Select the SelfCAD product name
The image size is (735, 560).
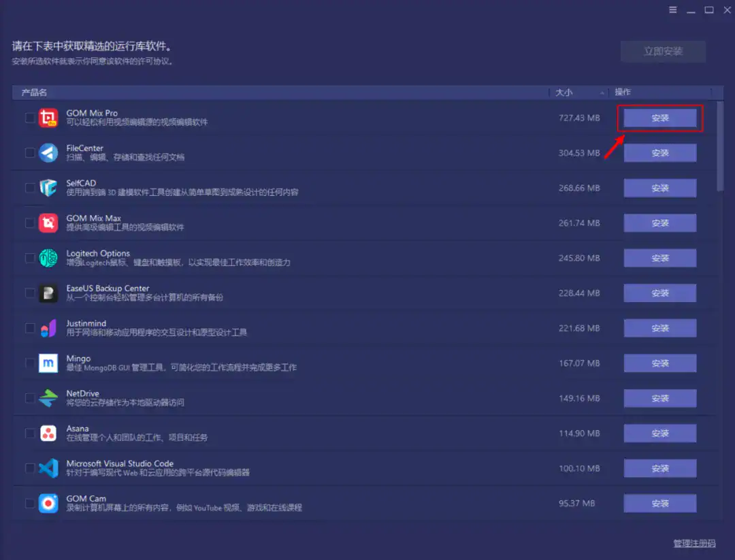[x=81, y=183]
